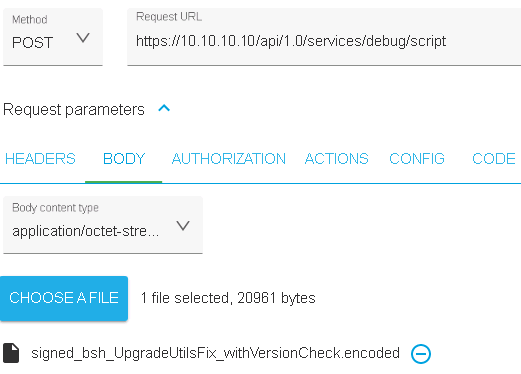Collapse Request parameters with the blue chevron
Screen dimensions: 521x374
click(164, 108)
